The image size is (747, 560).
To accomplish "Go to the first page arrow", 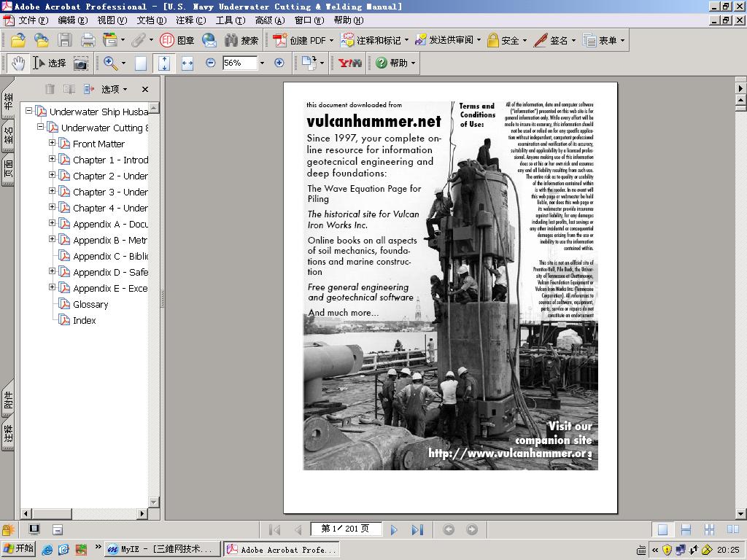I will pyautogui.click(x=274, y=529).
